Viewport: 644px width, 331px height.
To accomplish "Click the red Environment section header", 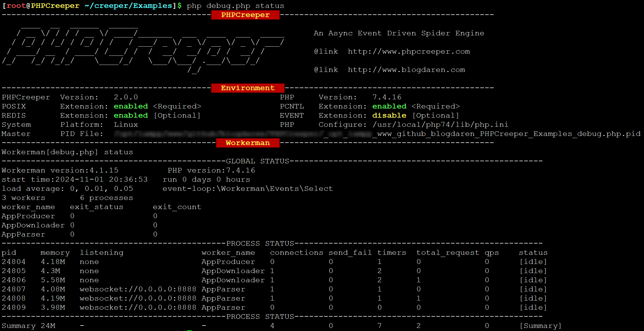I will [x=248, y=88].
